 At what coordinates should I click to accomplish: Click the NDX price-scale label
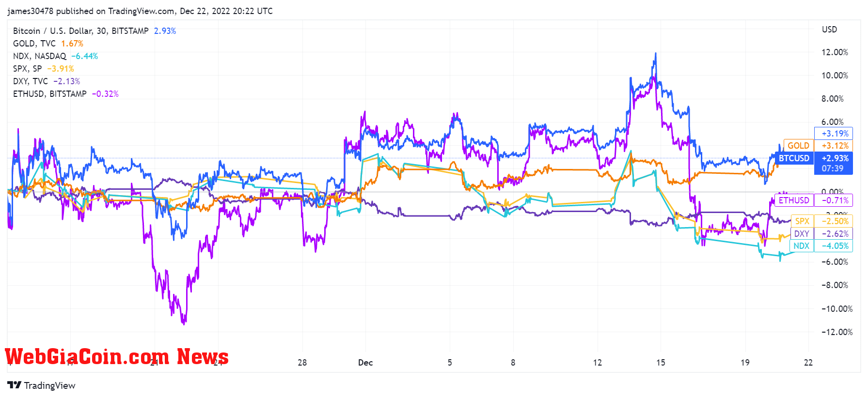coord(801,246)
